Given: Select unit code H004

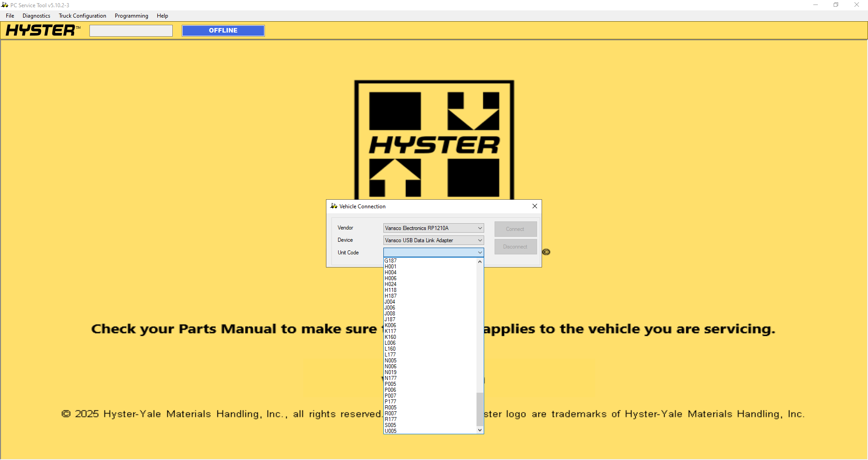Looking at the screenshot, I should [x=430, y=272].
